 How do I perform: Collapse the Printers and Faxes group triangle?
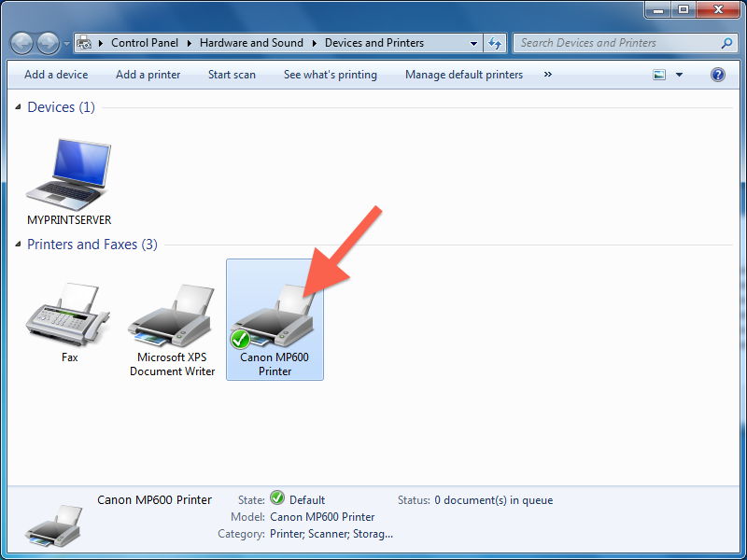pos(18,245)
